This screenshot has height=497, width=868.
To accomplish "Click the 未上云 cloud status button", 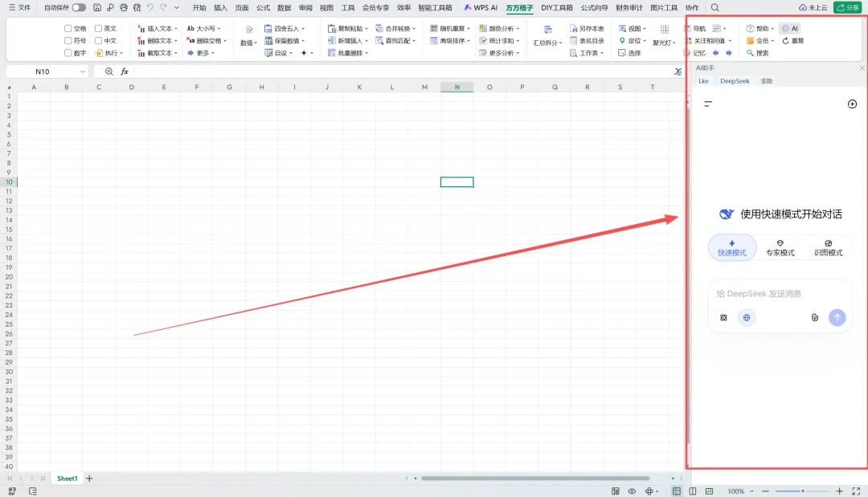I will [x=813, y=8].
